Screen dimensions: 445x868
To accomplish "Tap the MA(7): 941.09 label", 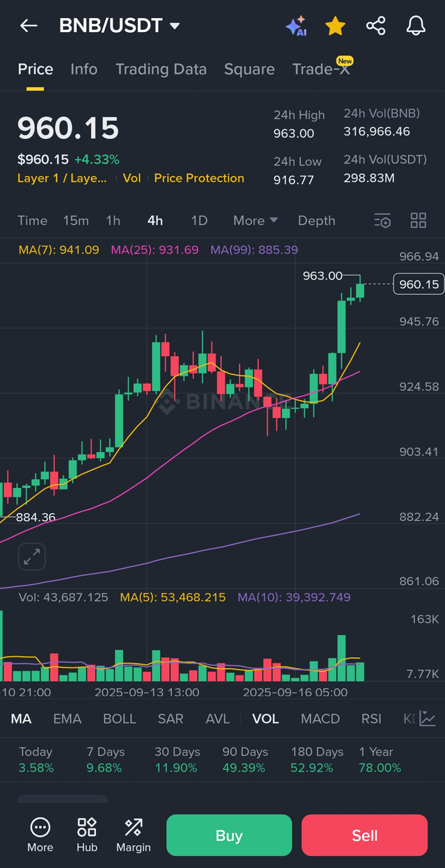I will pos(58,250).
